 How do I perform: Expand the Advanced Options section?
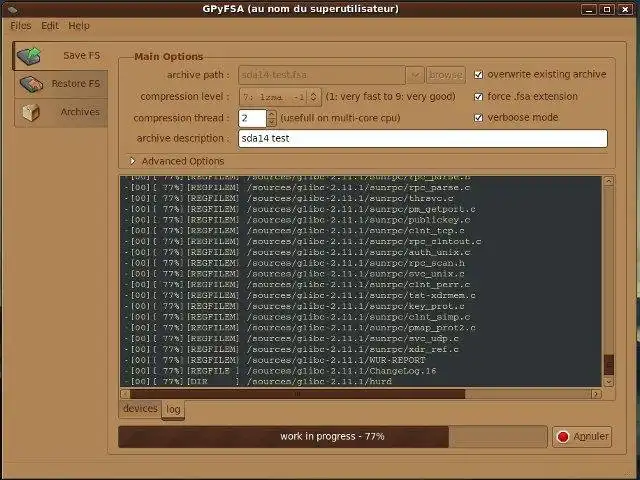133,161
